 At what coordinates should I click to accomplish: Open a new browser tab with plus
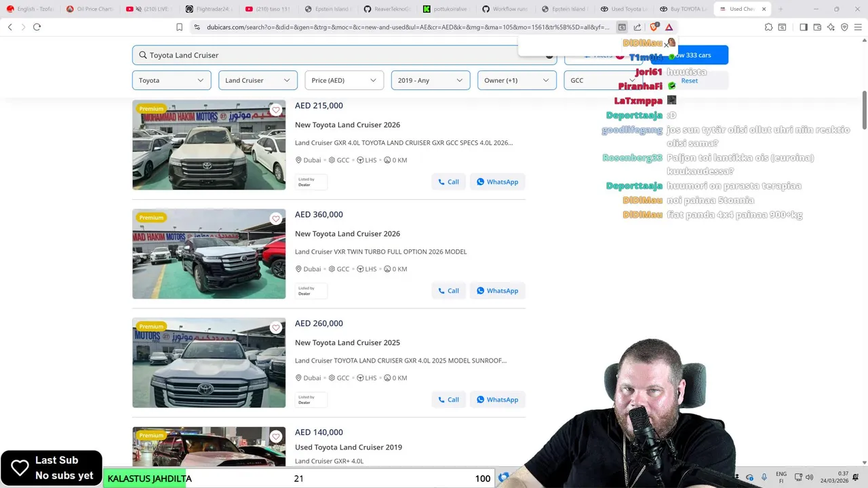(x=781, y=9)
